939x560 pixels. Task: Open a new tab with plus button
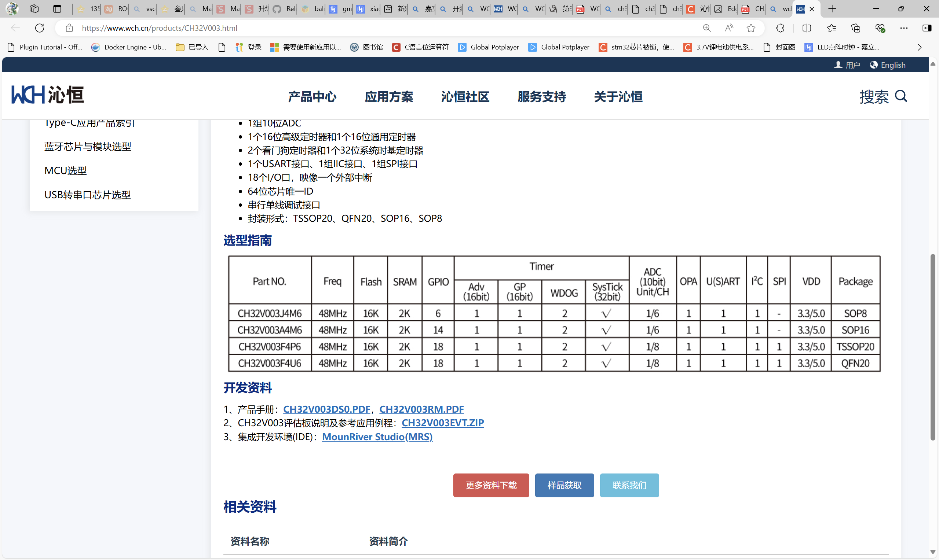pos(832,9)
